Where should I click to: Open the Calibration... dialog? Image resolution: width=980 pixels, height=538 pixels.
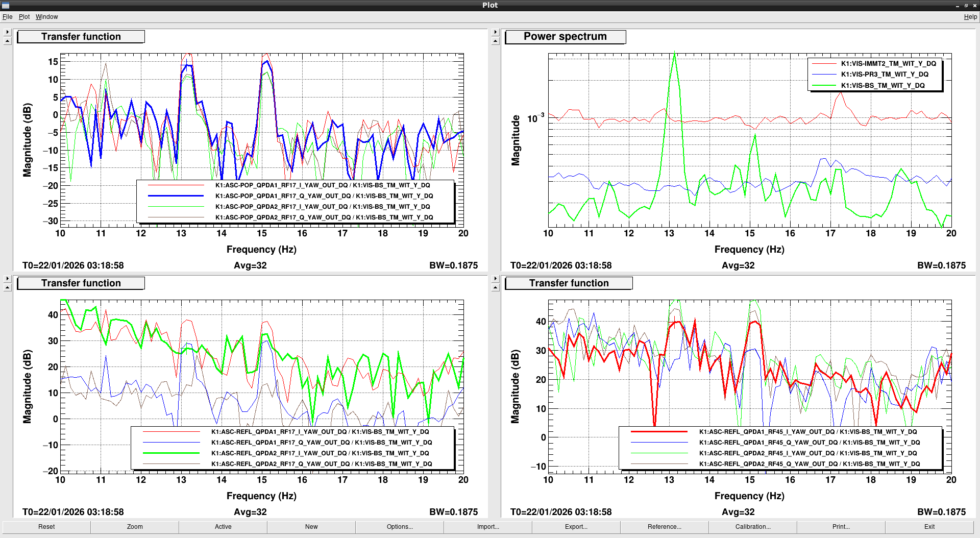(753, 527)
